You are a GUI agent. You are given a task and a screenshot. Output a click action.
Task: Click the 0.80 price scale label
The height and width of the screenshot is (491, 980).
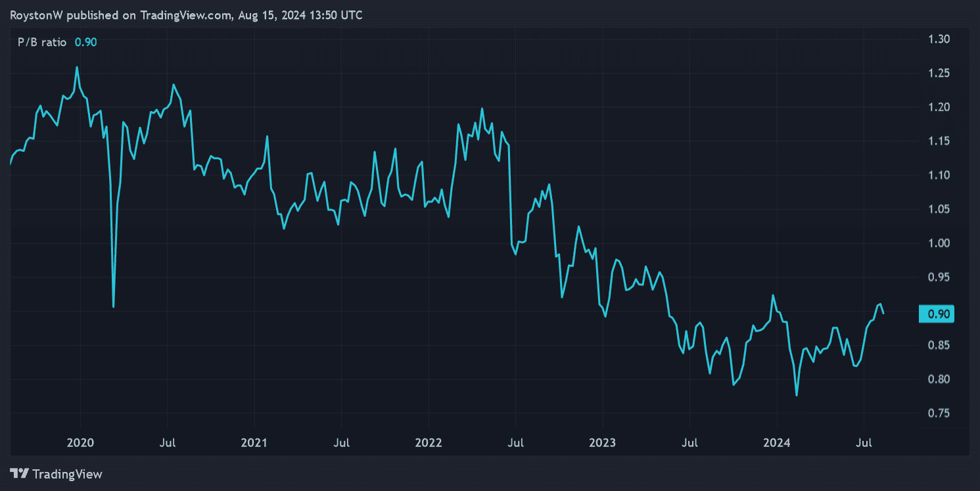coord(939,379)
